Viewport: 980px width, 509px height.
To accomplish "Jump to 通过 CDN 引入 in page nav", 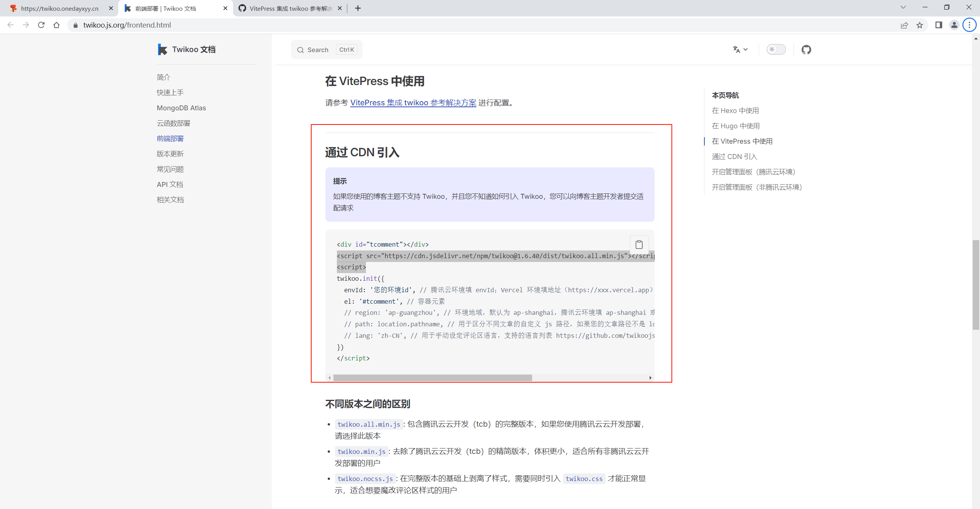I will point(734,157).
